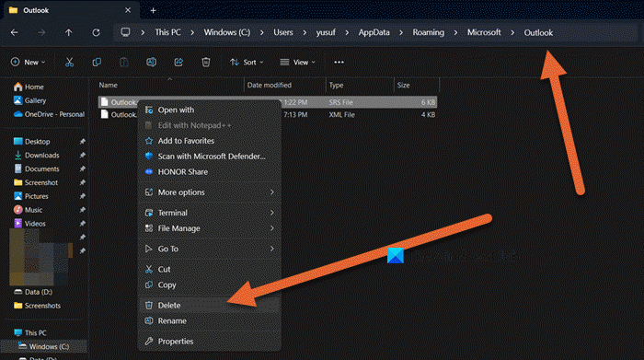Click the Copy toolbar icon
The height and width of the screenshot is (360, 644).
click(x=97, y=62)
